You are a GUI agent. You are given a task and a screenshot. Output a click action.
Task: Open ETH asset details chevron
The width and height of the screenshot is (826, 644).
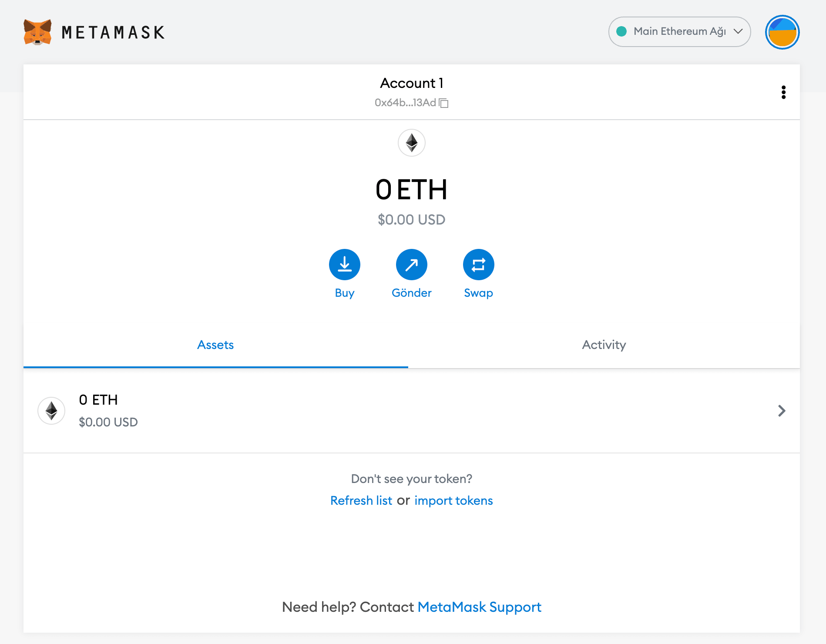pos(782,411)
